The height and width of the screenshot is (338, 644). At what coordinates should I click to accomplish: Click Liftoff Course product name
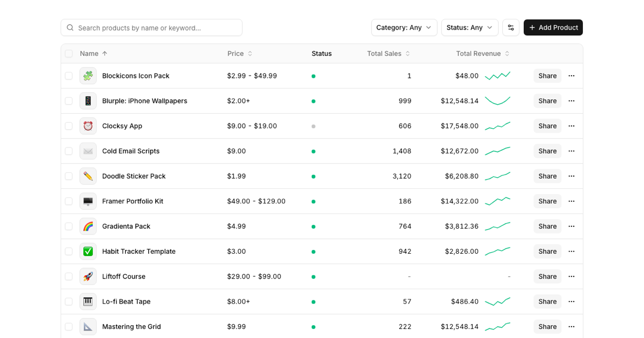(124, 276)
